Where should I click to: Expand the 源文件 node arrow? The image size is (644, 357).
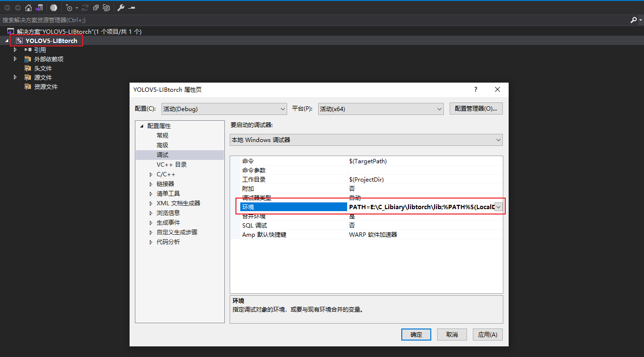click(15, 77)
